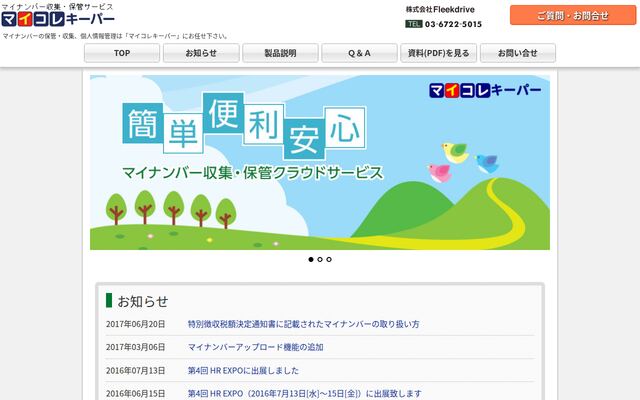
Task: Select 資料(PDF)を見る navigation item
Action: [x=438, y=53]
